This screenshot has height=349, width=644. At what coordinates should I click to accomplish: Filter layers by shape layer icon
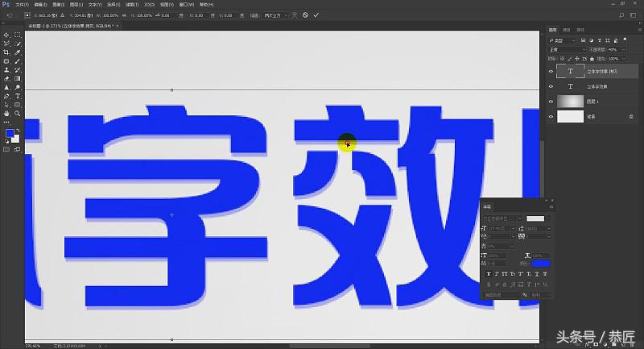pyautogui.click(x=608, y=40)
